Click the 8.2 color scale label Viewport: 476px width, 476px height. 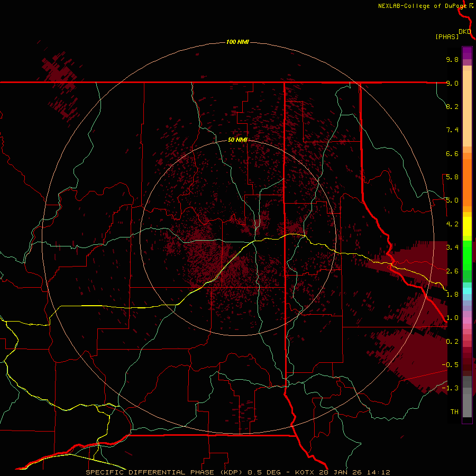coord(452,106)
